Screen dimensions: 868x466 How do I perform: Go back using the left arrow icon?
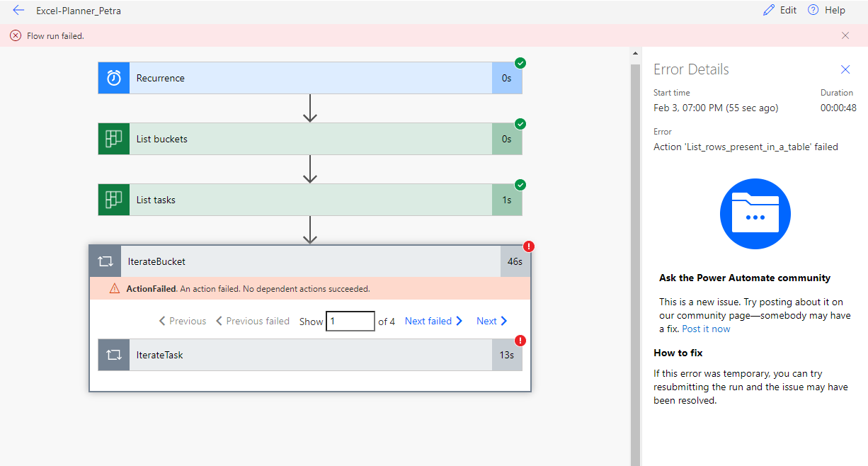pyautogui.click(x=18, y=11)
